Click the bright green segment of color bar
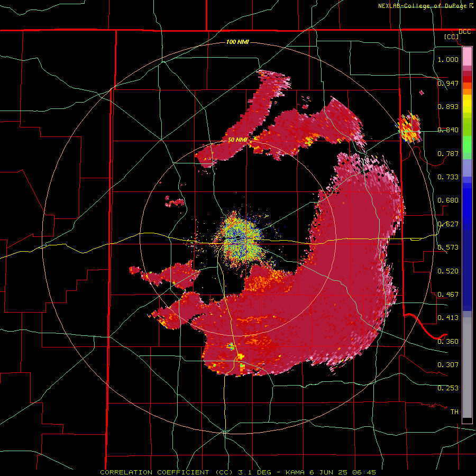Viewport: 476px width, 476px height. [x=467, y=144]
